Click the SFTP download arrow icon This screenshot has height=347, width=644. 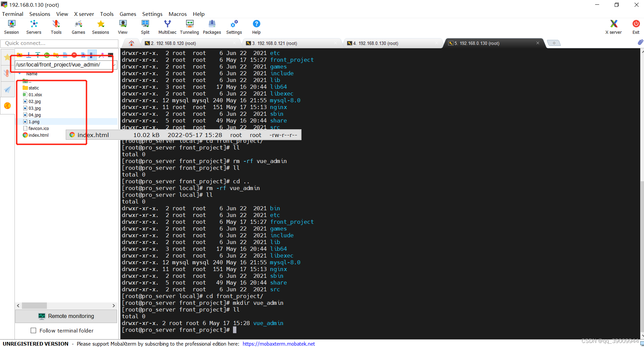(x=29, y=55)
